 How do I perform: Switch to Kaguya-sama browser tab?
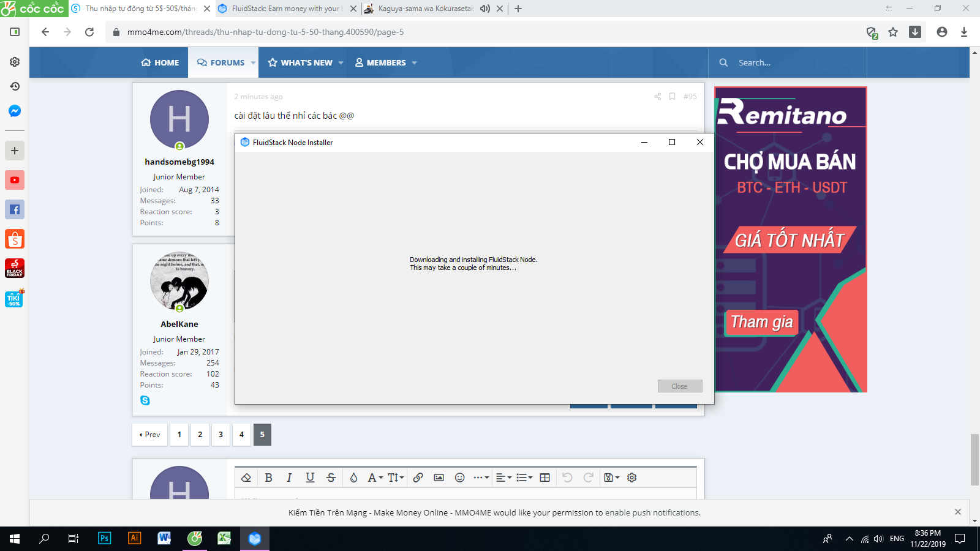tap(426, 9)
